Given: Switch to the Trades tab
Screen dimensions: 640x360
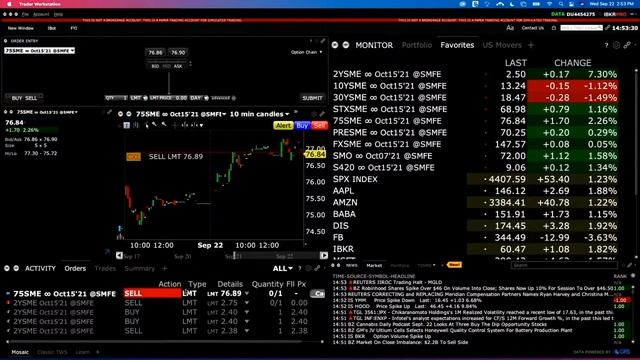Looking at the screenshot, I should pyautogui.click(x=105, y=269).
